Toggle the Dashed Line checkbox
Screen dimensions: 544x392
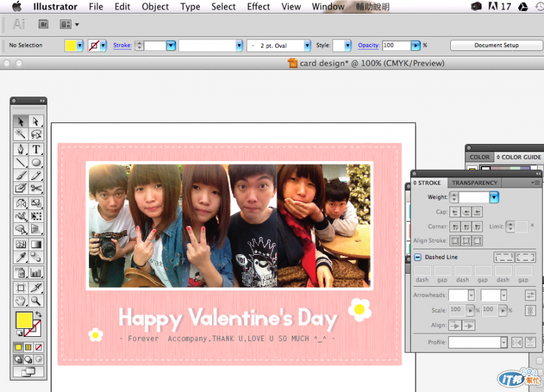point(418,257)
